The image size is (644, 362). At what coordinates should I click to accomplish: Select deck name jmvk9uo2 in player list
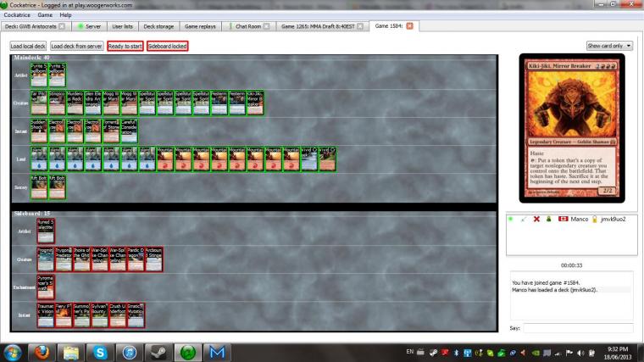613,219
